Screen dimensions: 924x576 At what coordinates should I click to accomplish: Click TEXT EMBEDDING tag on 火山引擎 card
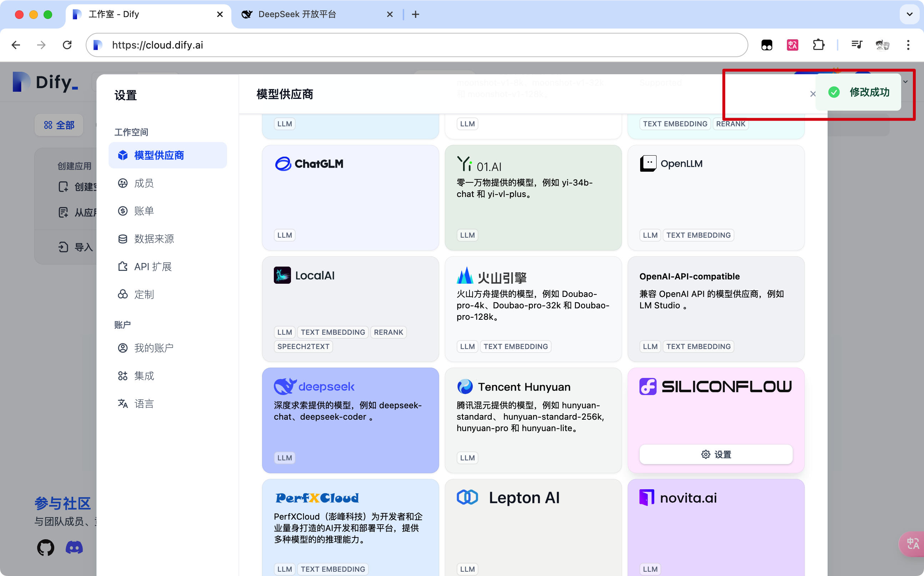[x=516, y=346]
